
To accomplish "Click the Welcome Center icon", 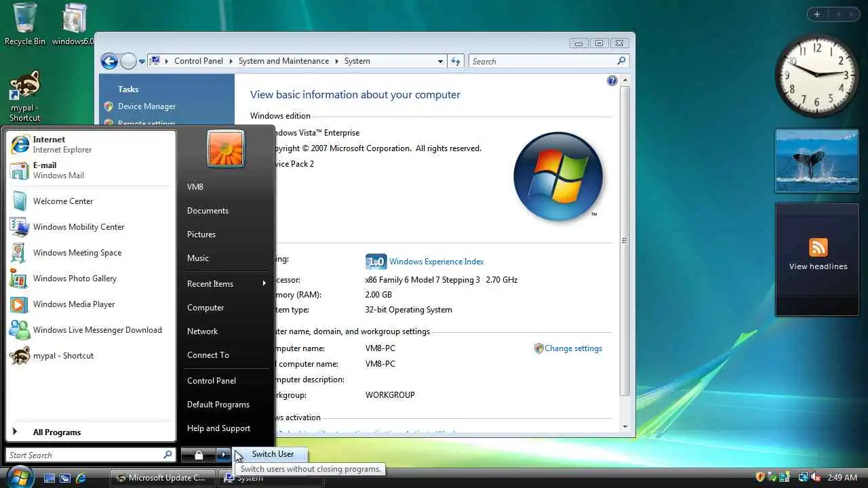I will [x=20, y=201].
